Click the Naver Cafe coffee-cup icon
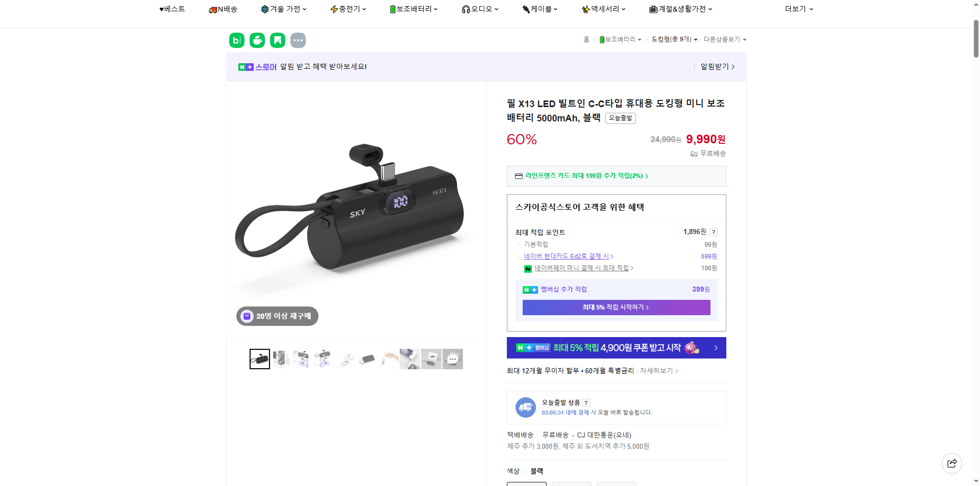Image resolution: width=980 pixels, height=486 pixels. click(x=257, y=40)
